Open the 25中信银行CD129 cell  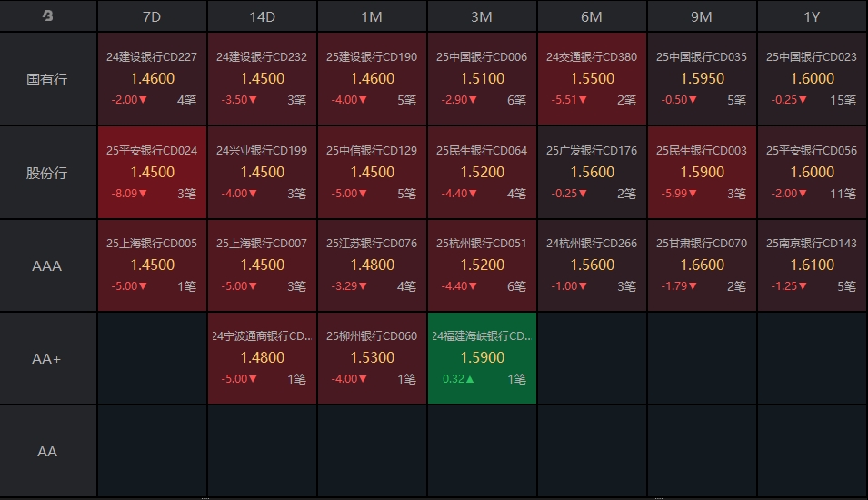(x=372, y=172)
